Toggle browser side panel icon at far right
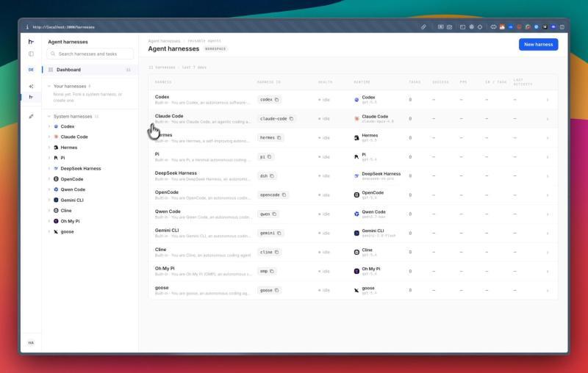This screenshot has width=588, height=373. click(x=562, y=27)
